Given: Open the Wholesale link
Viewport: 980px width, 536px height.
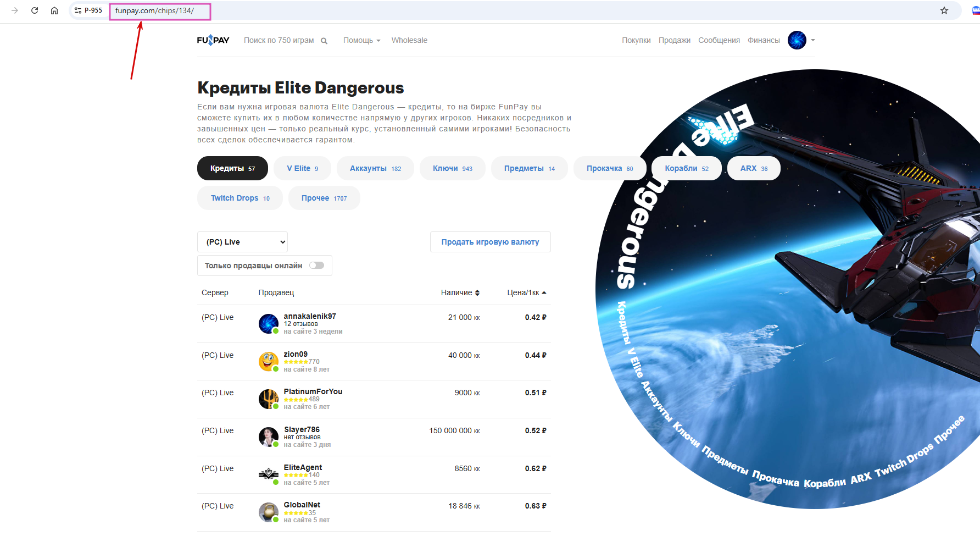Looking at the screenshot, I should pos(409,40).
